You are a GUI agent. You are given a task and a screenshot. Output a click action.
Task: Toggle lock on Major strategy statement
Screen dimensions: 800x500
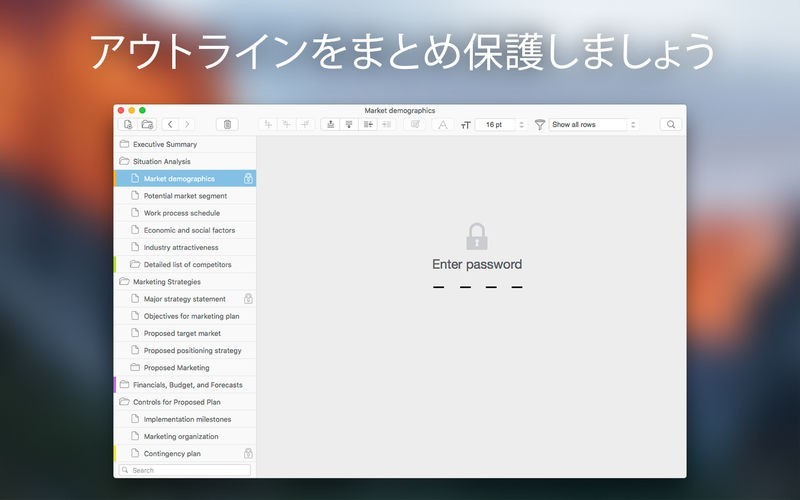click(248, 299)
